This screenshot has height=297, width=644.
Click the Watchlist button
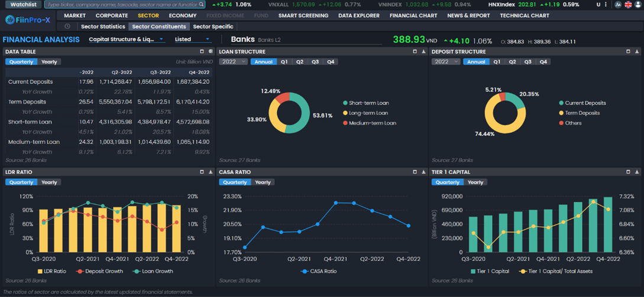(23, 5)
